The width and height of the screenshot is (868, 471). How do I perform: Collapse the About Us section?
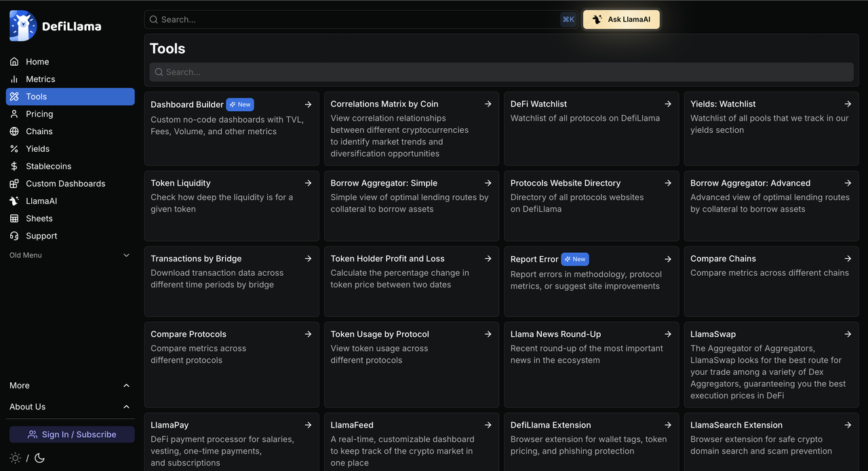pos(126,407)
